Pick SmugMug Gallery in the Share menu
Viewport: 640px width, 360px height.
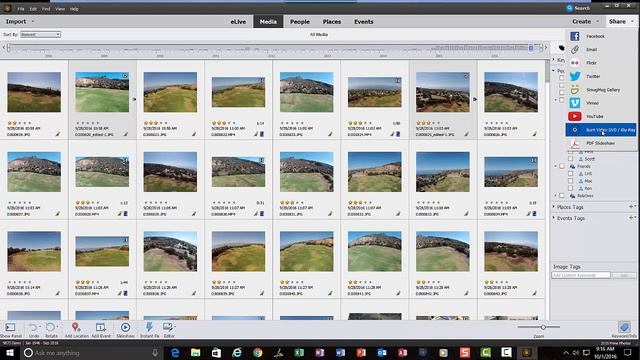(x=601, y=90)
